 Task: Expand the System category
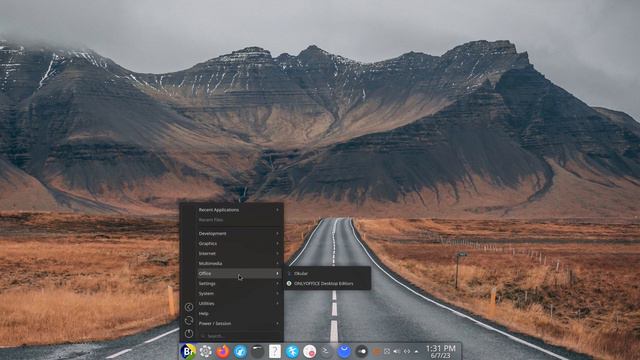[239, 293]
